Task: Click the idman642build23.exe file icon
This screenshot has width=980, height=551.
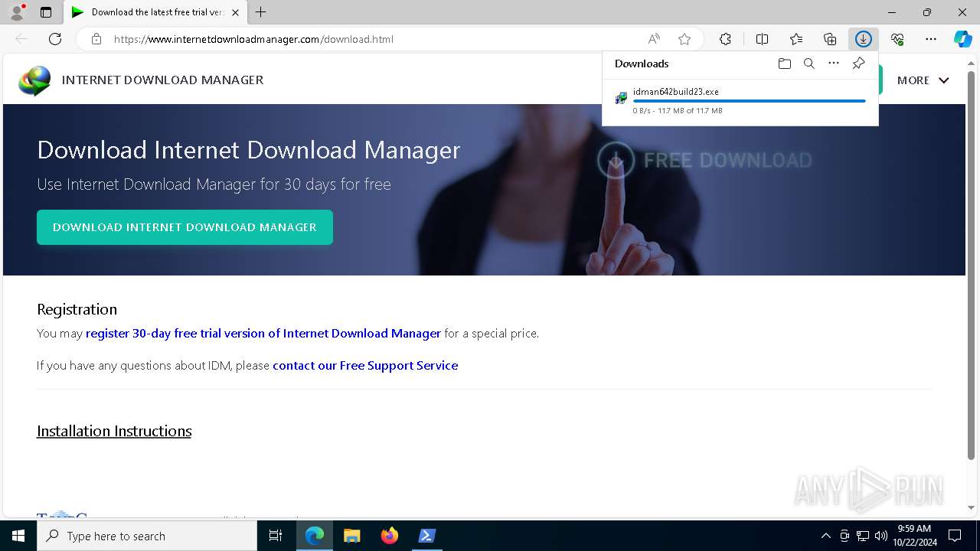Action: click(621, 98)
